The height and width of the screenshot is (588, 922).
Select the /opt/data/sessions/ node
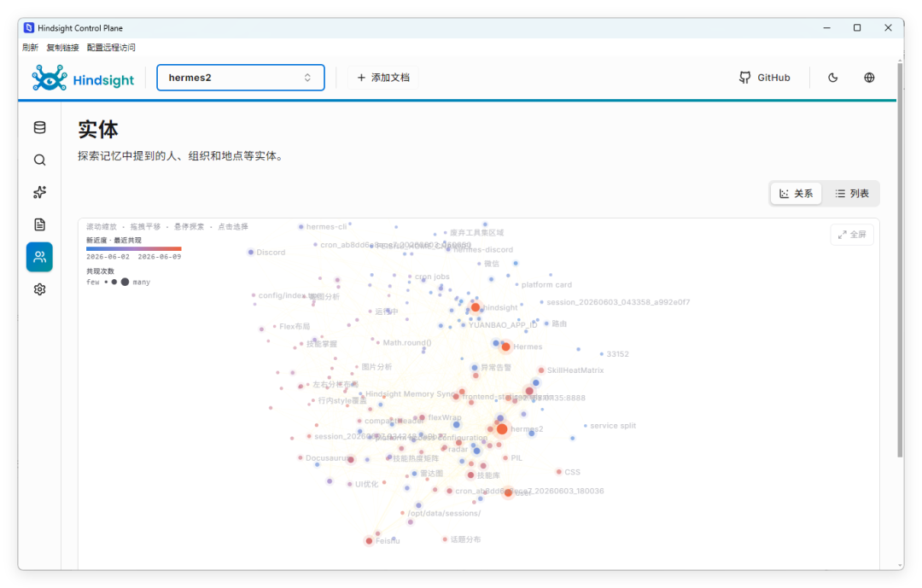coord(402,513)
